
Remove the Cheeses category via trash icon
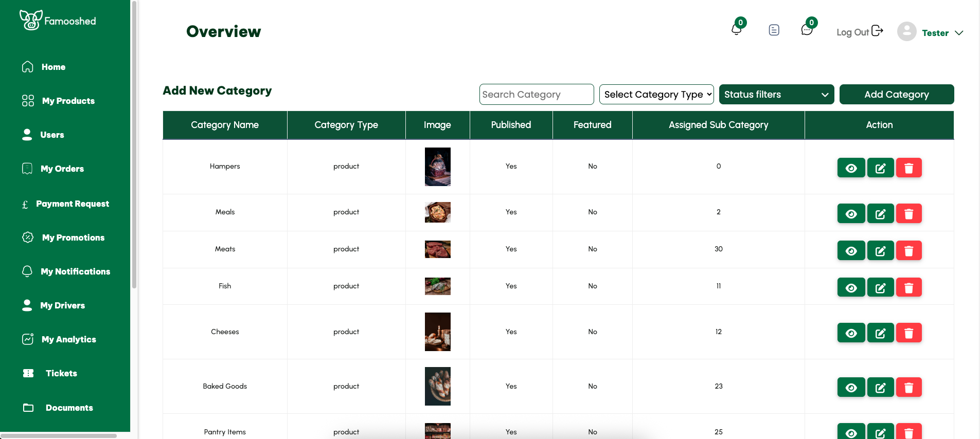click(x=908, y=333)
